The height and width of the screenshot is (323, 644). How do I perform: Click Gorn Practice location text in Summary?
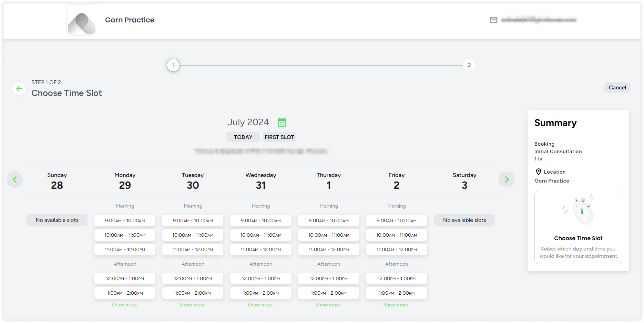pyautogui.click(x=552, y=181)
